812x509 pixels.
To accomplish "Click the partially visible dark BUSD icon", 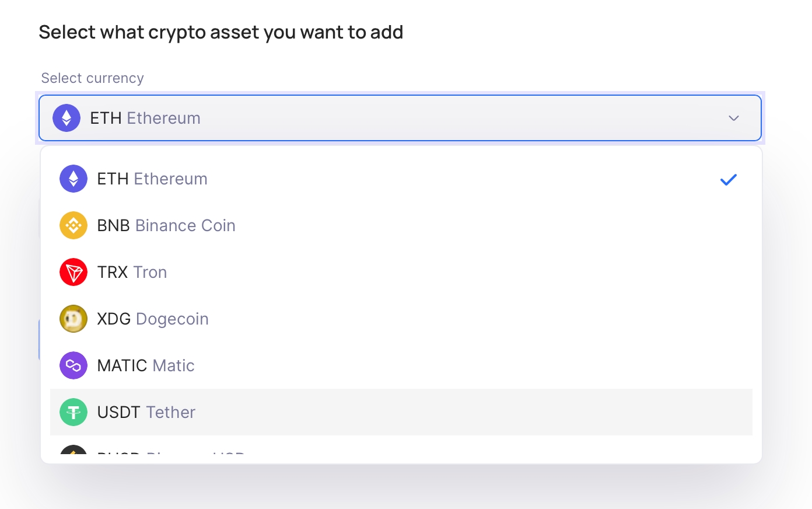I will point(73,451).
